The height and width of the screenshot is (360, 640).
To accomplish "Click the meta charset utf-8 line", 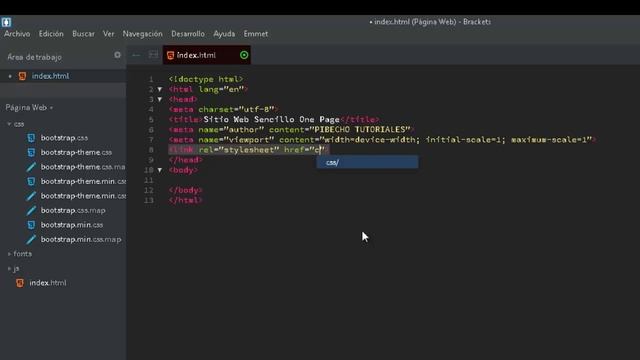I will tap(224, 109).
